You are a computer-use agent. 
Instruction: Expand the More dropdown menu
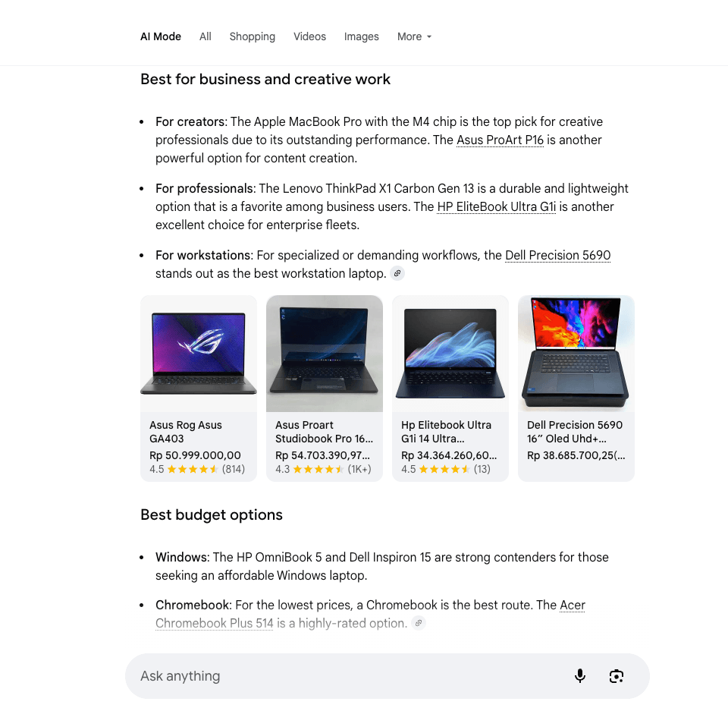[414, 36]
